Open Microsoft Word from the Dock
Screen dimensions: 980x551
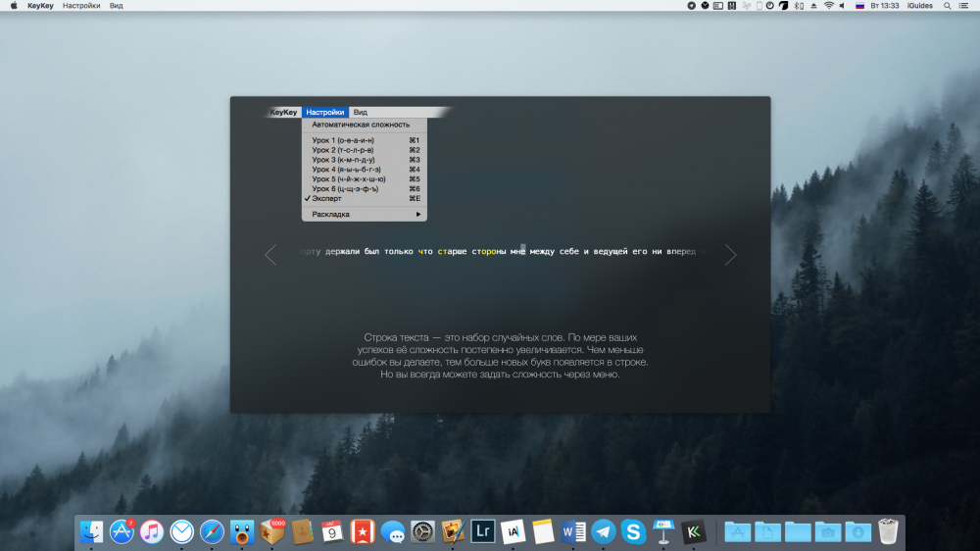pos(573,531)
